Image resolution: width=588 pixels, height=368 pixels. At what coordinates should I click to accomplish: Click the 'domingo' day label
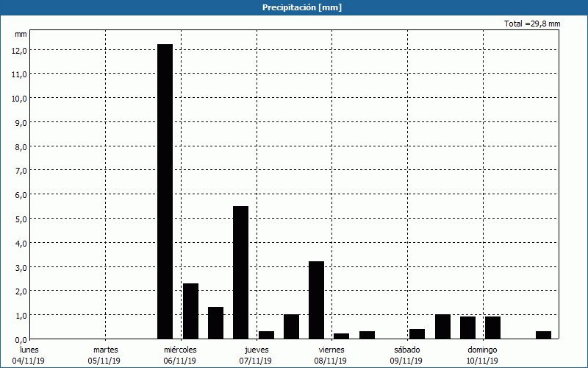(x=482, y=350)
